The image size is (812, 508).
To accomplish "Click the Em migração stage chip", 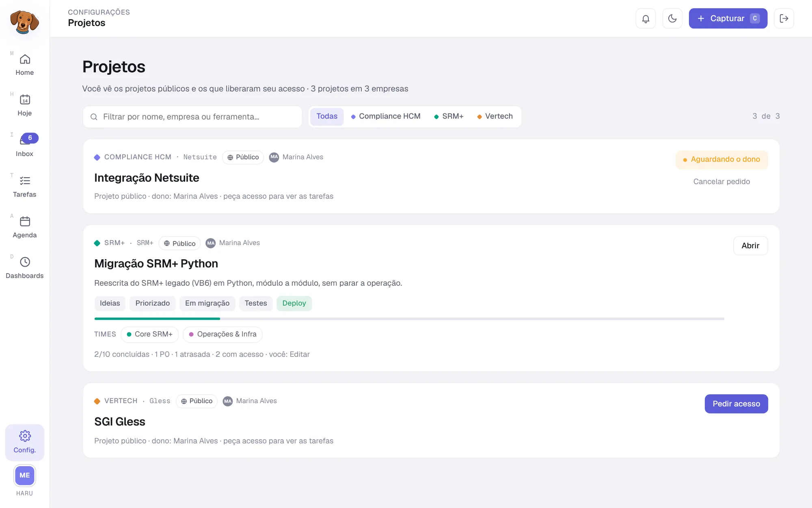I will click(x=207, y=304).
